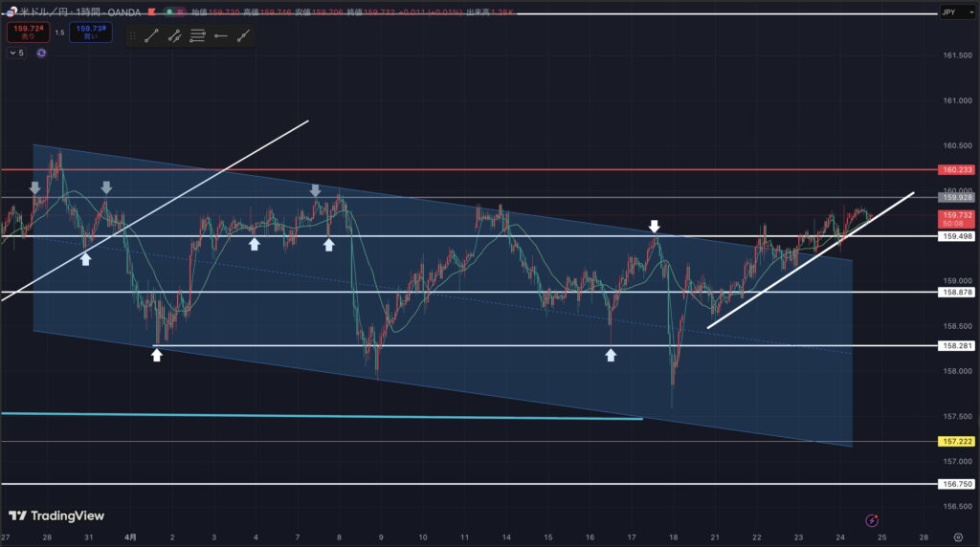Select the multi-level horizontal lines tool
The image size is (980, 547).
point(197,36)
